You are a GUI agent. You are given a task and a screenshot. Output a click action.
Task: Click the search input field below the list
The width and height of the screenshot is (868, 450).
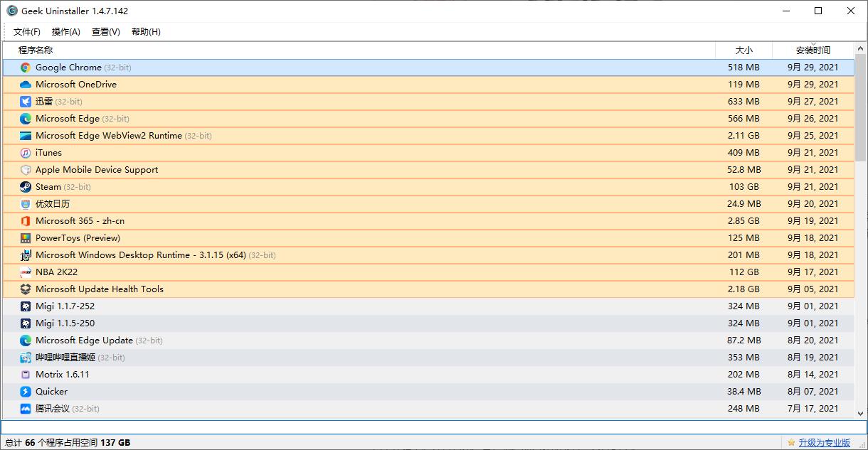[x=434, y=427]
